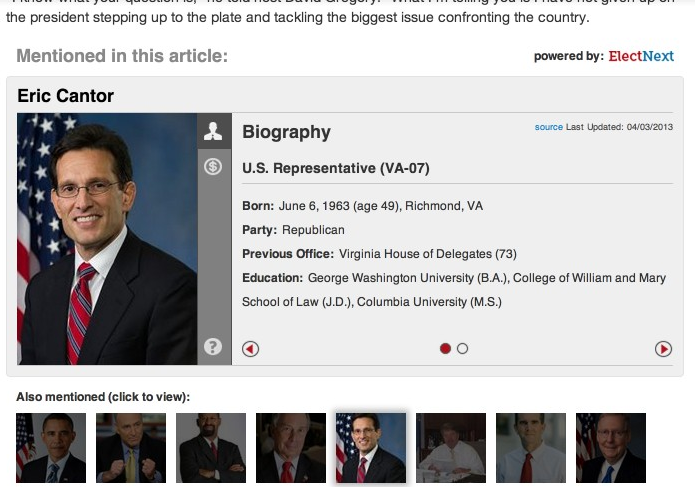View the second thumbnail with yellow tie
This screenshot has width=695, height=487.
click(131, 448)
